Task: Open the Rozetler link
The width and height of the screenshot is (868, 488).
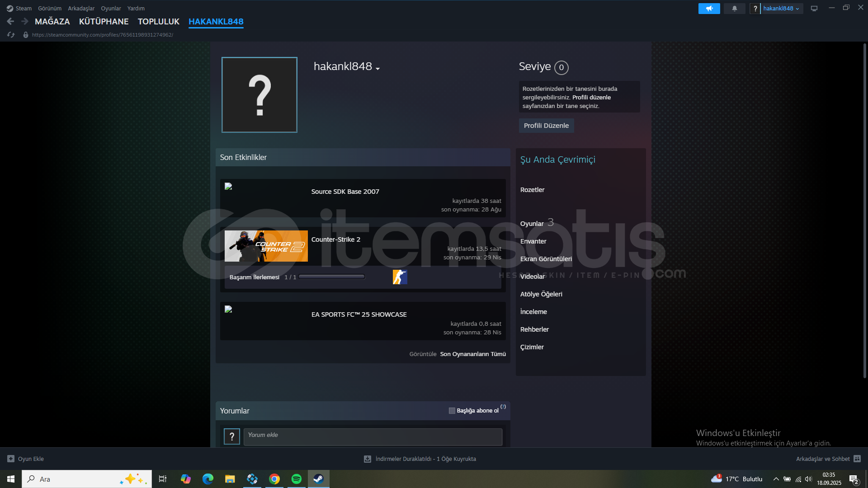Action: click(x=533, y=190)
